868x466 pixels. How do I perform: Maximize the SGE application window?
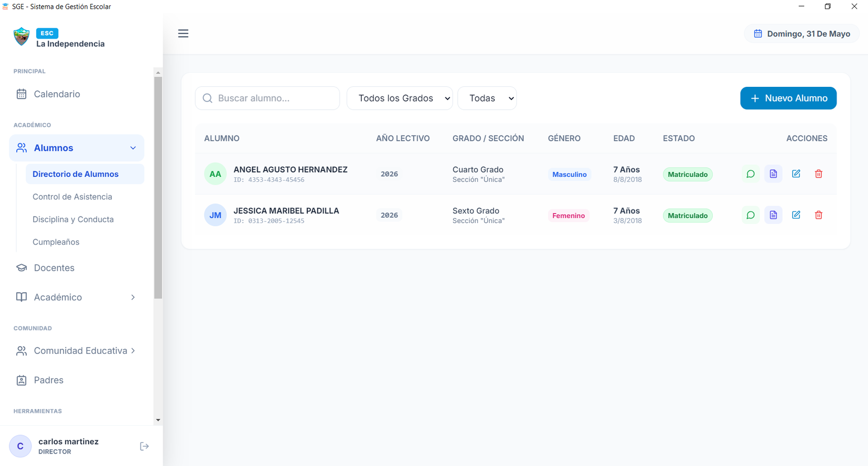[828, 7]
